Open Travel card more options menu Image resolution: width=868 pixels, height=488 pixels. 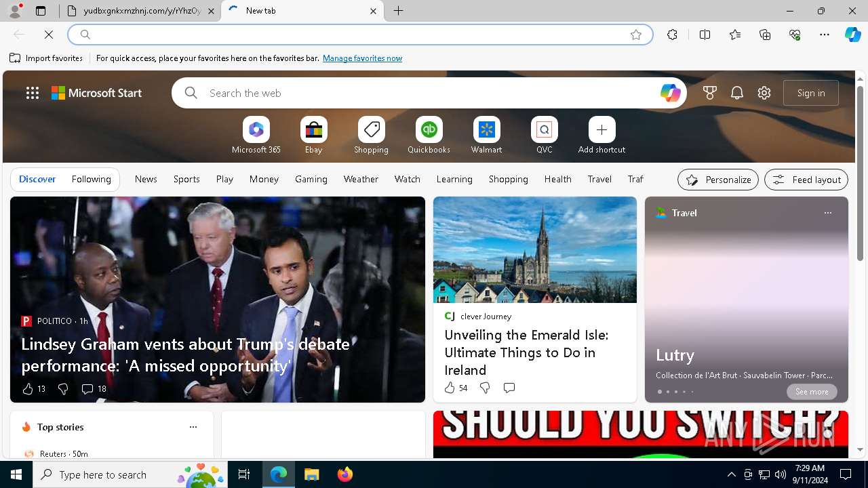827,213
